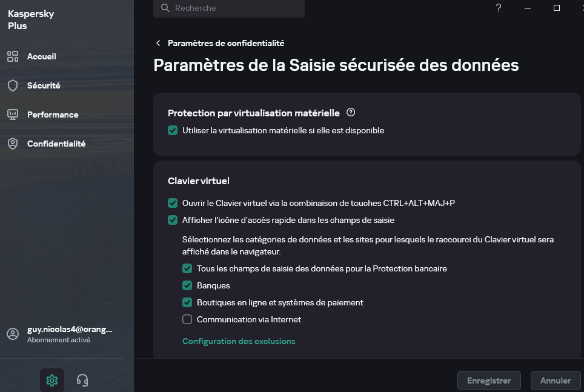
Task: Click the Sécurité shield icon
Action: coord(12,85)
